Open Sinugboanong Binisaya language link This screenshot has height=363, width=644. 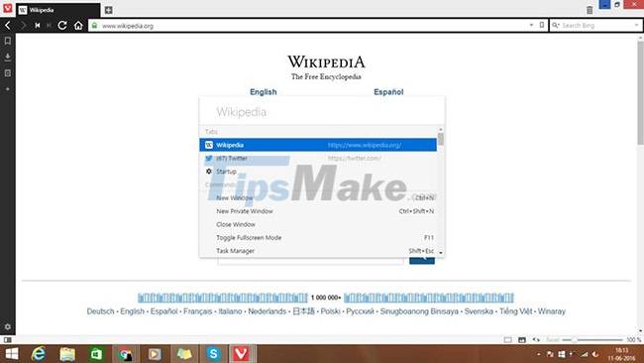419,311
